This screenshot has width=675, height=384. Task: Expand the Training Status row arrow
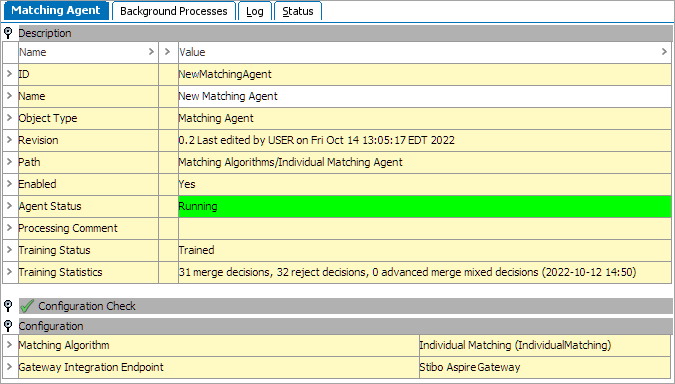[9, 249]
